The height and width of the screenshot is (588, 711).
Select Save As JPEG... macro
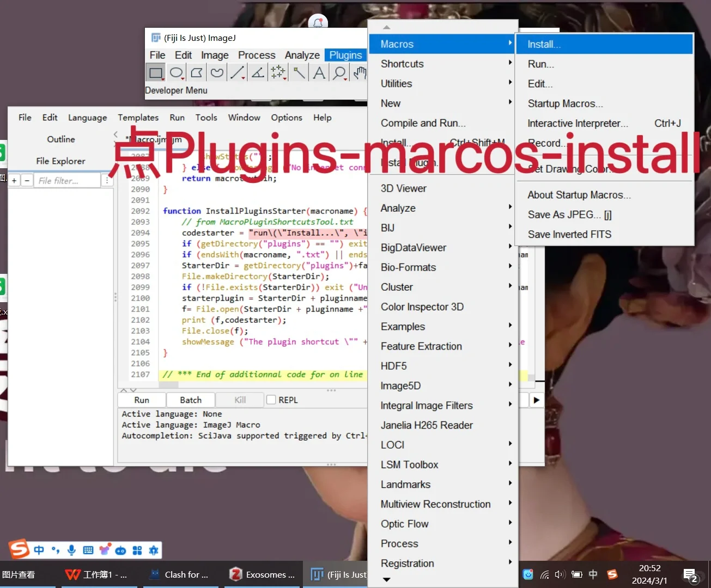tap(605, 215)
